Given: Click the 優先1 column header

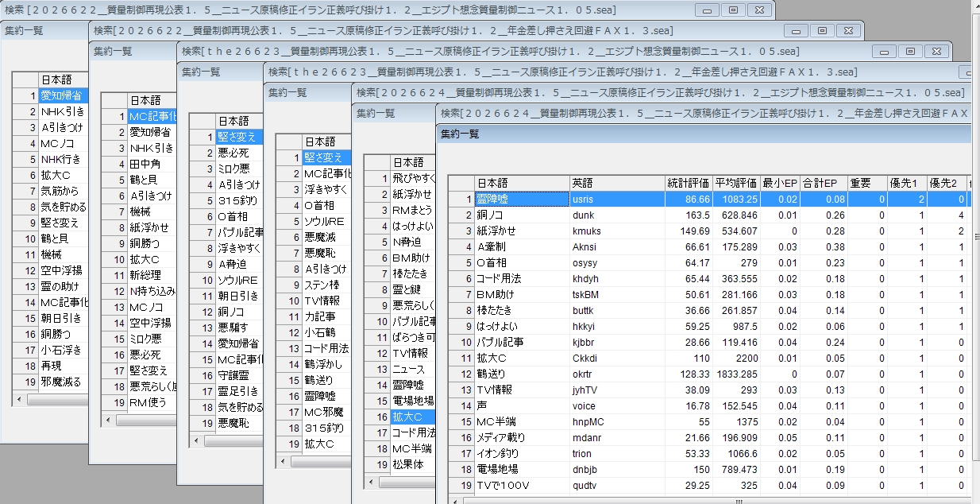Looking at the screenshot, I should point(907,183).
